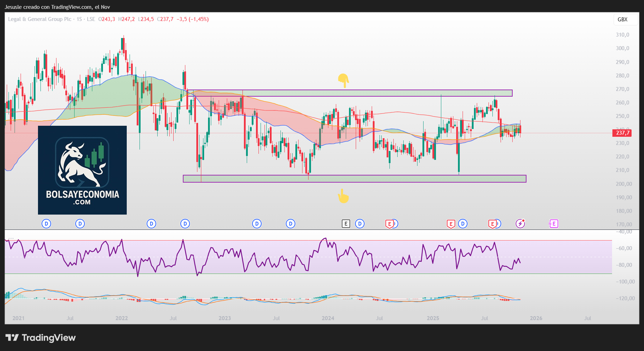Click the TradingView logo at bottom left
Viewport: 644px width, 351px height.
coord(40,337)
